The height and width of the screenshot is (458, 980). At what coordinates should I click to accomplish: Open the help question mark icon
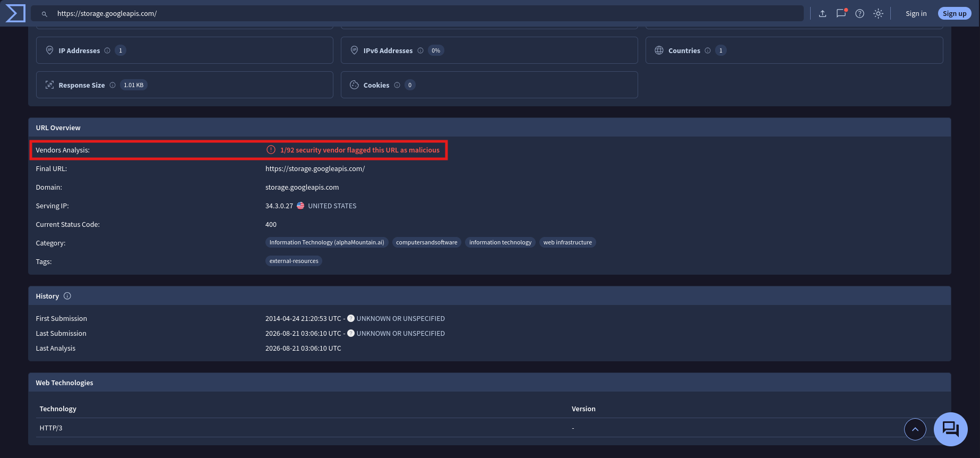[x=859, y=14]
